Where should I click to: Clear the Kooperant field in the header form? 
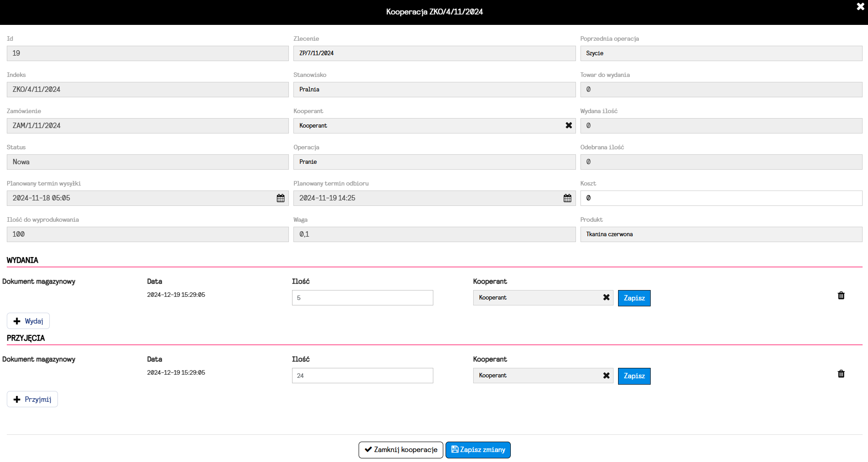click(x=569, y=125)
